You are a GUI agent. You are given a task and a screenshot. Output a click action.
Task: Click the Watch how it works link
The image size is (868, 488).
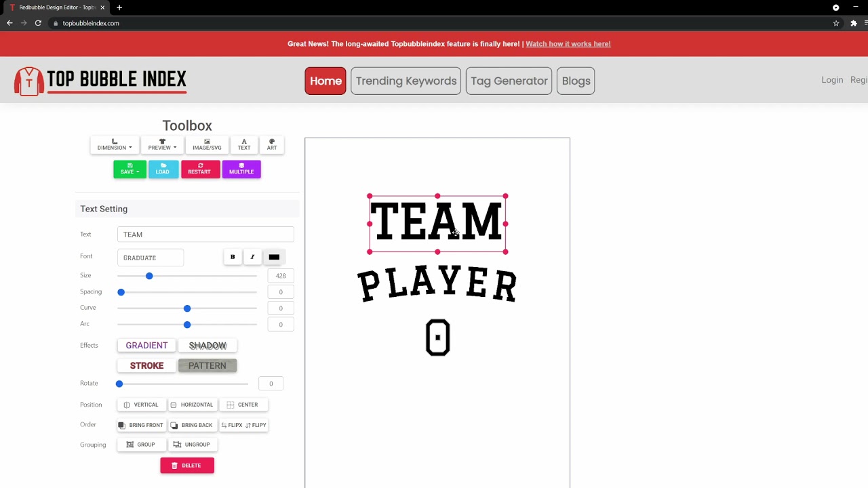coord(568,44)
